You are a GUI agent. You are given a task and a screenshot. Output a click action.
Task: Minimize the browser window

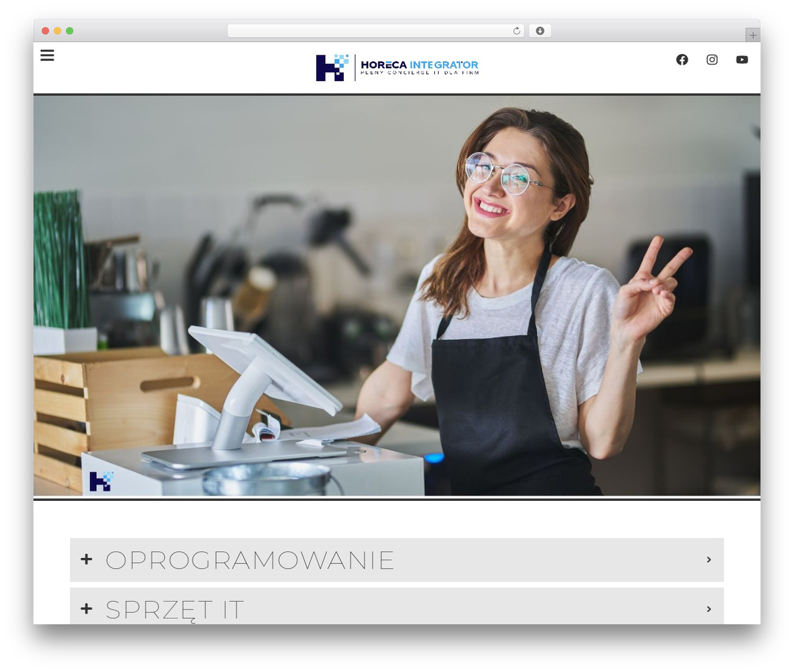[x=57, y=31]
